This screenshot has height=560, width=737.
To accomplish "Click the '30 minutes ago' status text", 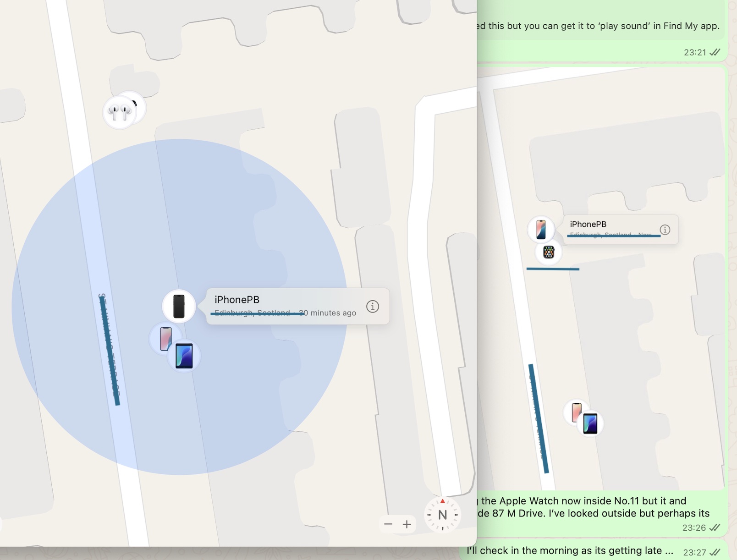I will pos(327,313).
